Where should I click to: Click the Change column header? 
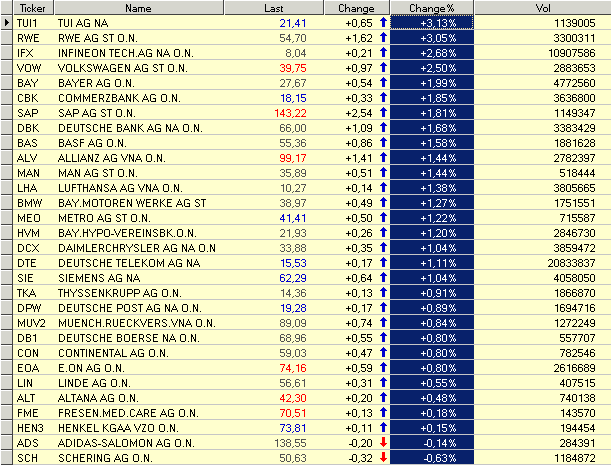[x=357, y=8]
